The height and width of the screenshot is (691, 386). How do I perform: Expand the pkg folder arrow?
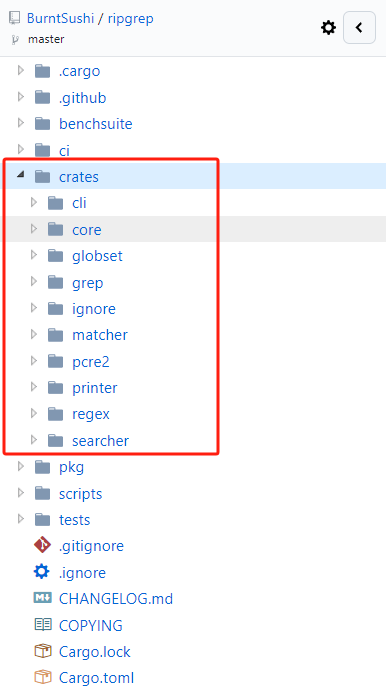(20, 466)
